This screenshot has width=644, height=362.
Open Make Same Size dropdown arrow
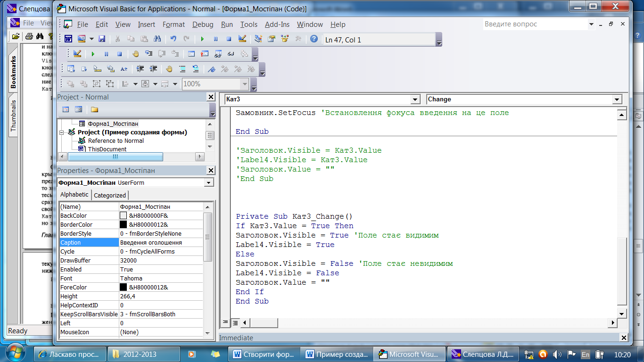pyautogui.click(x=174, y=84)
